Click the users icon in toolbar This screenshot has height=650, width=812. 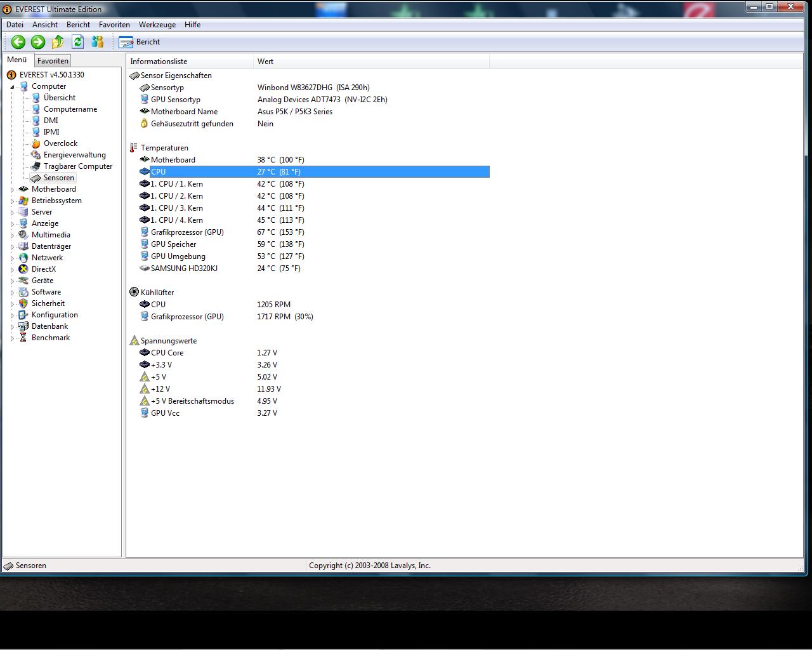98,42
